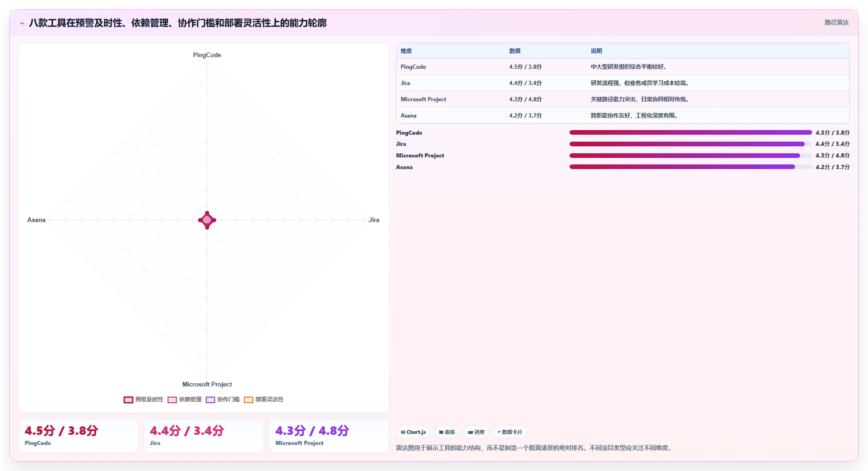The height and width of the screenshot is (471, 868).
Task: Click the Microsoft Project axis label on radar
Action: pos(207,384)
